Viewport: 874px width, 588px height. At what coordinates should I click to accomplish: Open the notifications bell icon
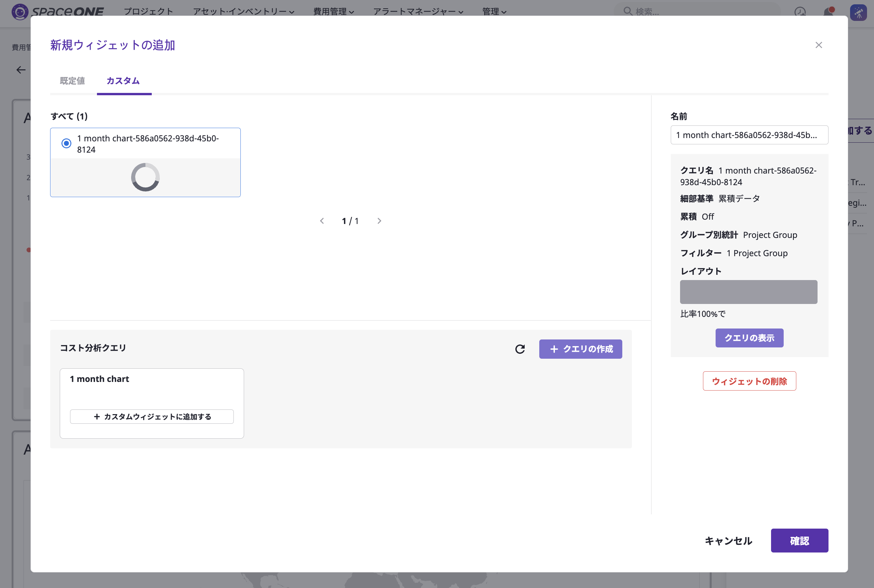tap(828, 12)
